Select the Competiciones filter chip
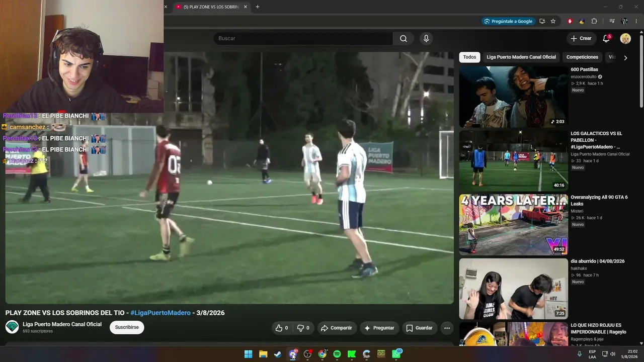 point(582,57)
